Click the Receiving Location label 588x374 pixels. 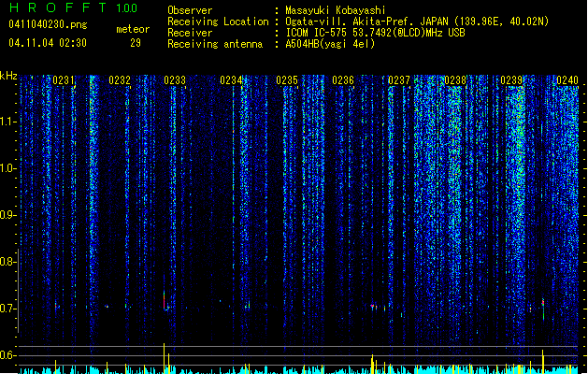pos(218,22)
